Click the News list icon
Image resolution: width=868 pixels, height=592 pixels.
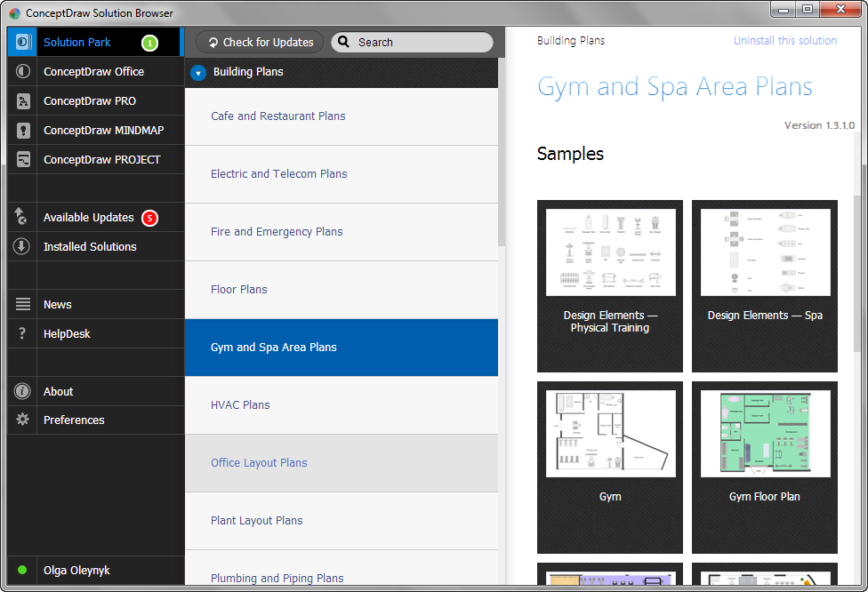23,304
